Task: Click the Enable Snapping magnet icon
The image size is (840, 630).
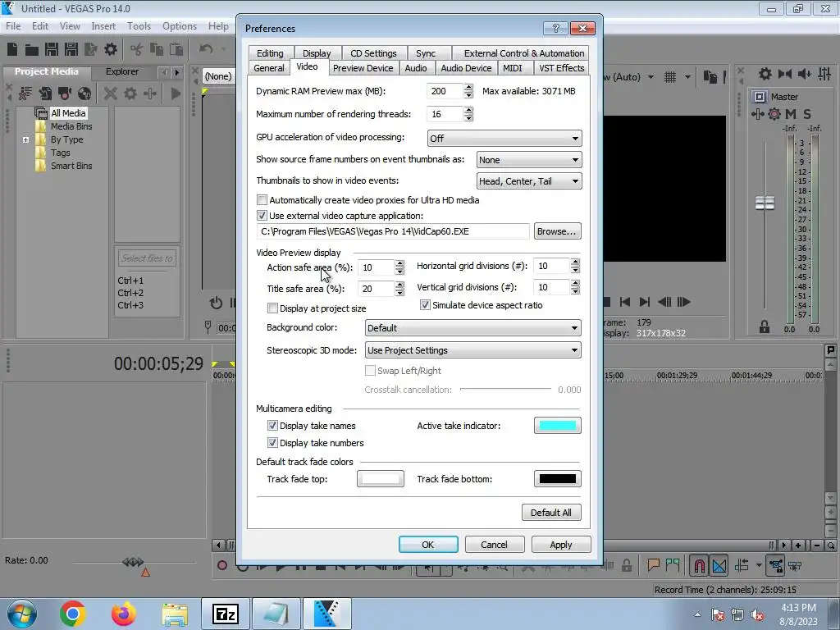Action: click(x=699, y=565)
